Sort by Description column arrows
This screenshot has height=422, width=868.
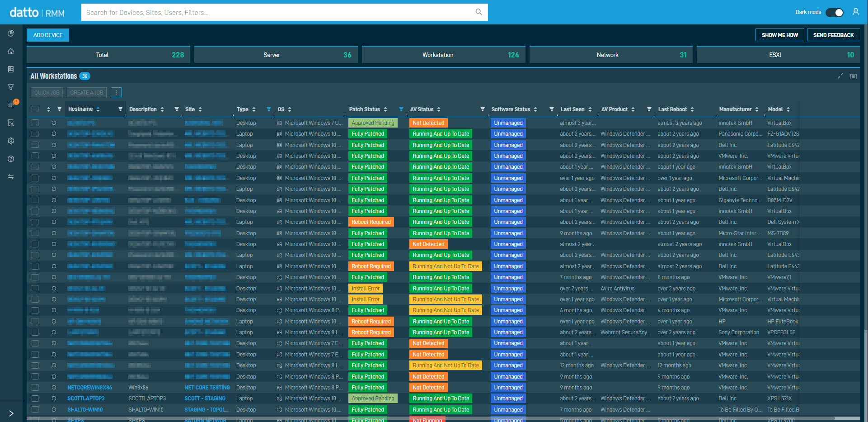pyautogui.click(x=162, y=109)
